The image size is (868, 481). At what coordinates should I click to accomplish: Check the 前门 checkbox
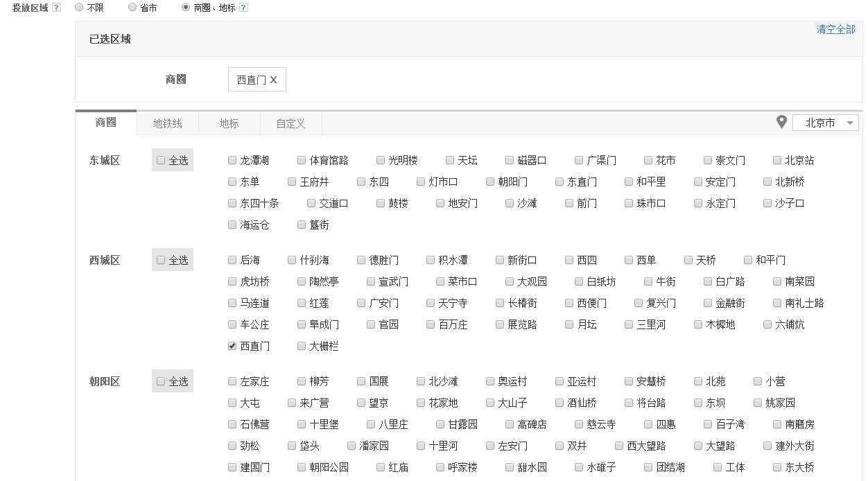[x=569, y=203]
